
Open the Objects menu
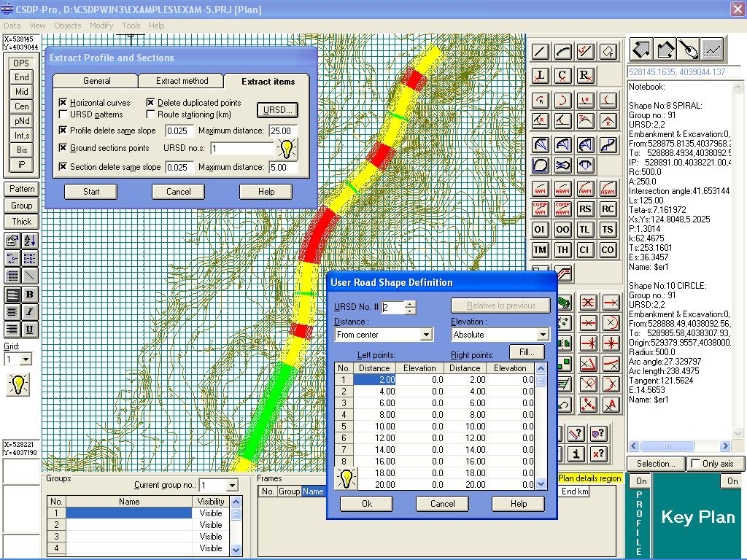tap(68, 26)
